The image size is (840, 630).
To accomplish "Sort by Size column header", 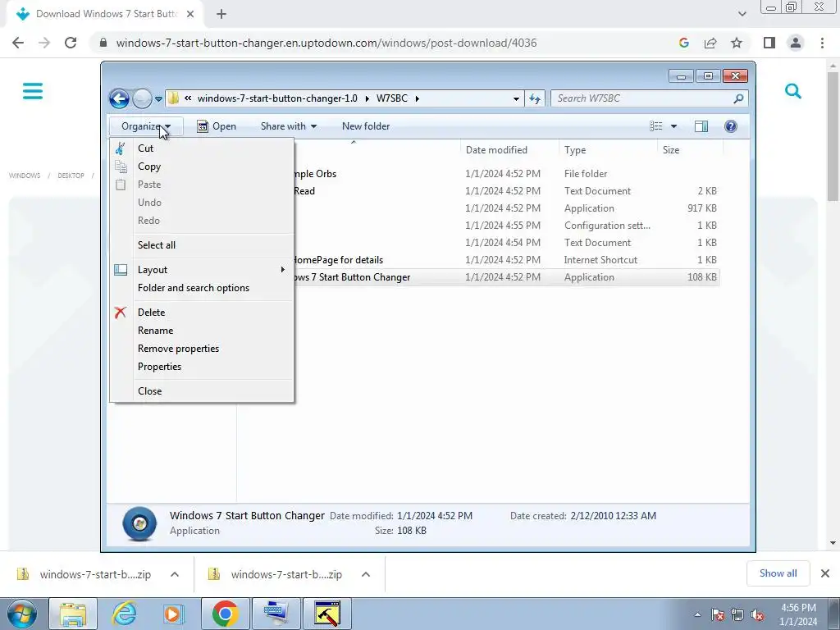I will [x=690, y=150].
